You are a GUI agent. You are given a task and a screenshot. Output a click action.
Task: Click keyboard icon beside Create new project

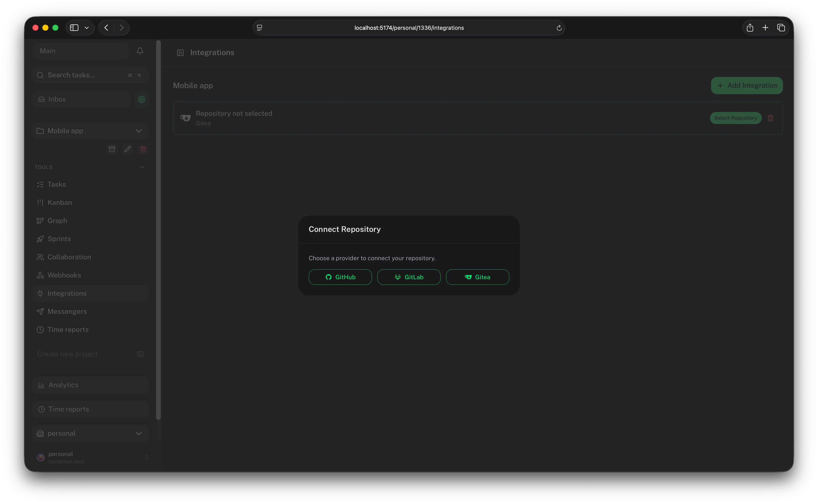(140, 354)
